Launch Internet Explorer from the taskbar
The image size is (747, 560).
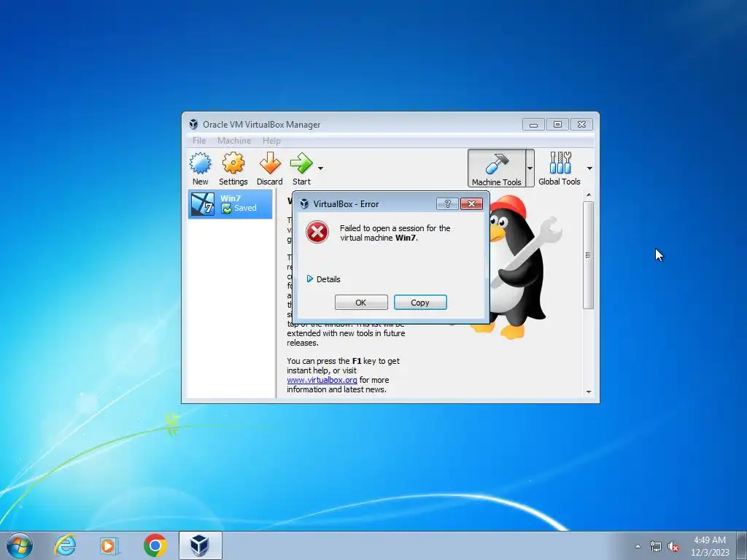pos(65,545)
